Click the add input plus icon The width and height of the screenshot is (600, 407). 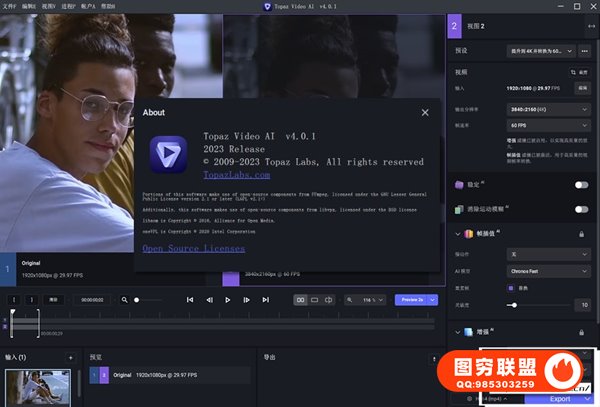click(70, 357)
